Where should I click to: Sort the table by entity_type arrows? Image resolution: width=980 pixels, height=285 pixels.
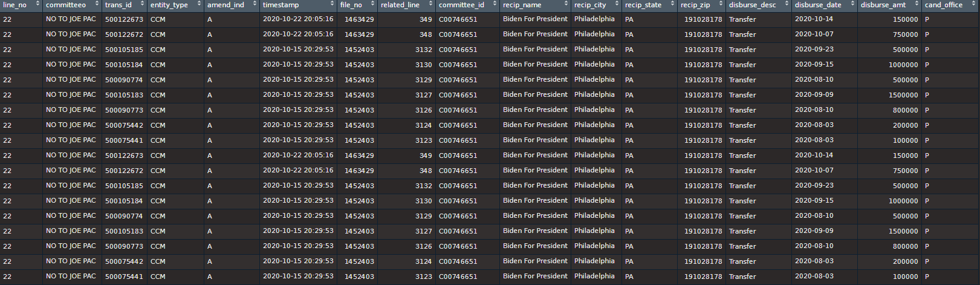click(x=199, y=4)
